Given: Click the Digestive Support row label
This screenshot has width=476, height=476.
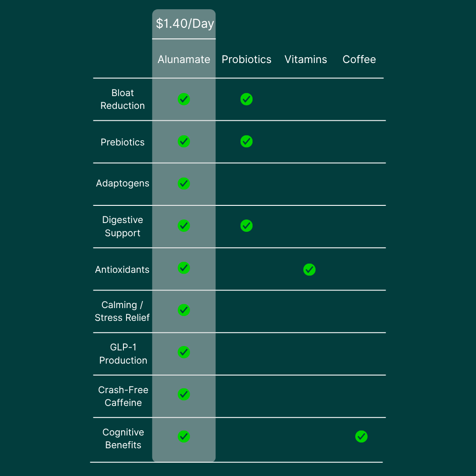Looking at the screenshot, I should [x=123, y=227].
